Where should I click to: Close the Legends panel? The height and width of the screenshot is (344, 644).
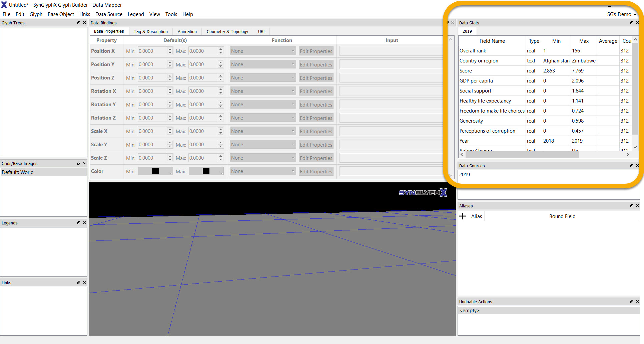[x=84, y=223]
